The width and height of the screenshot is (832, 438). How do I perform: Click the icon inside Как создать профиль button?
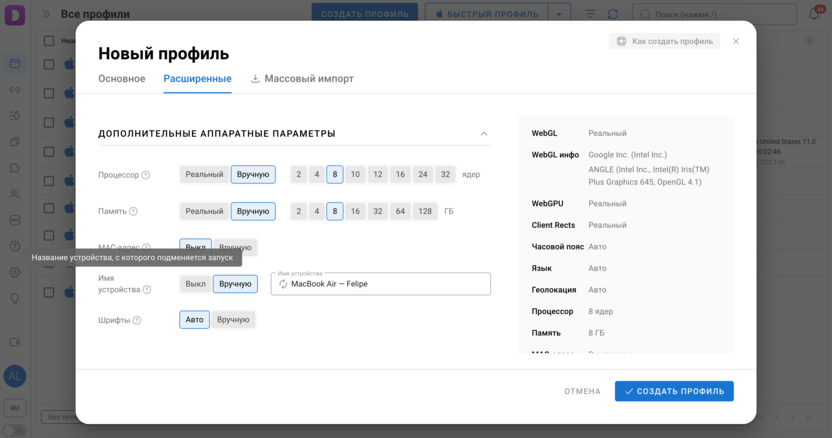click(621, 41)
